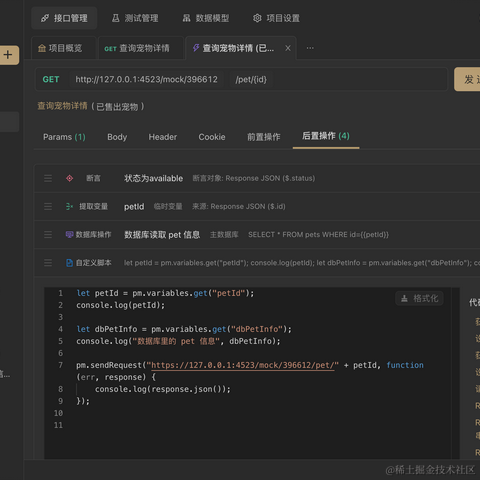The height and width of the screenshot is (480, 480).
Task: Click the hierarchy icon beside 数据模型
Action: (186, 18)
